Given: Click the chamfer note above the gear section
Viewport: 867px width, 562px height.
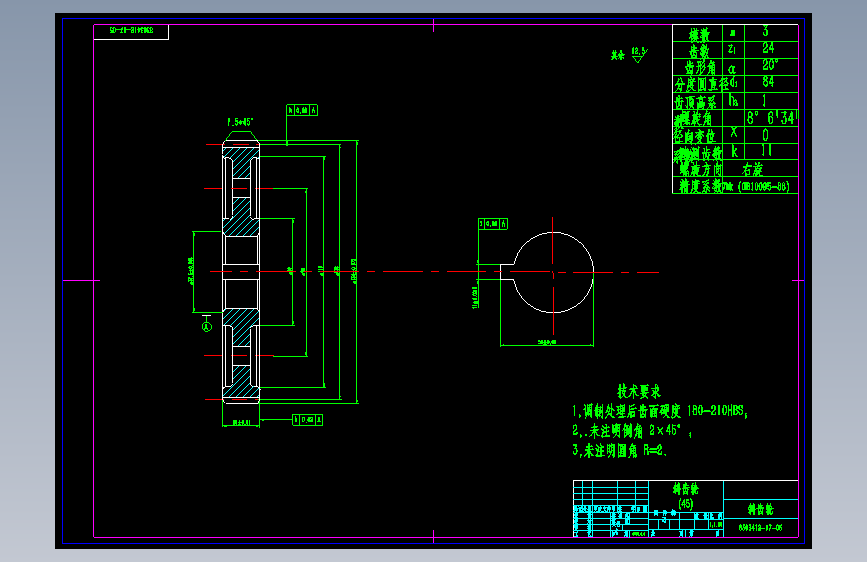Looking at the screenshot, I should click(x=240, y=122).
